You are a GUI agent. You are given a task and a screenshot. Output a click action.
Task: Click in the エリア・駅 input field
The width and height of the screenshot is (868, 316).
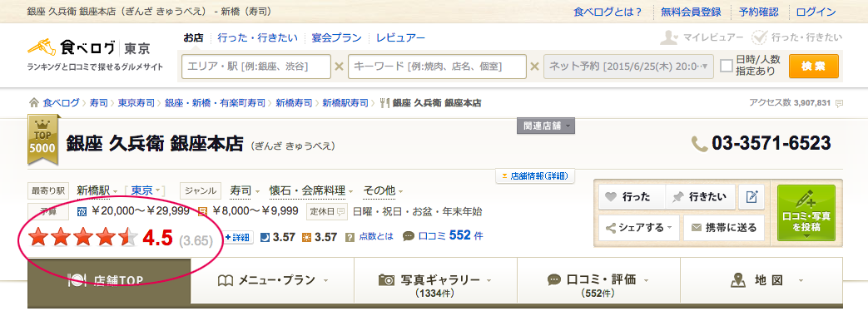pyautogui.click(x=256, y=67)
